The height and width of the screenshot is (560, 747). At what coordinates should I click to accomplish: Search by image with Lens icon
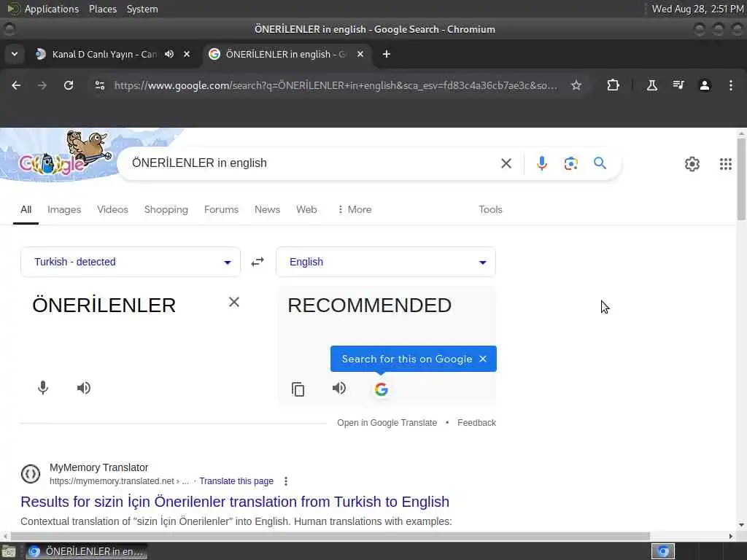tap(570, 163)
